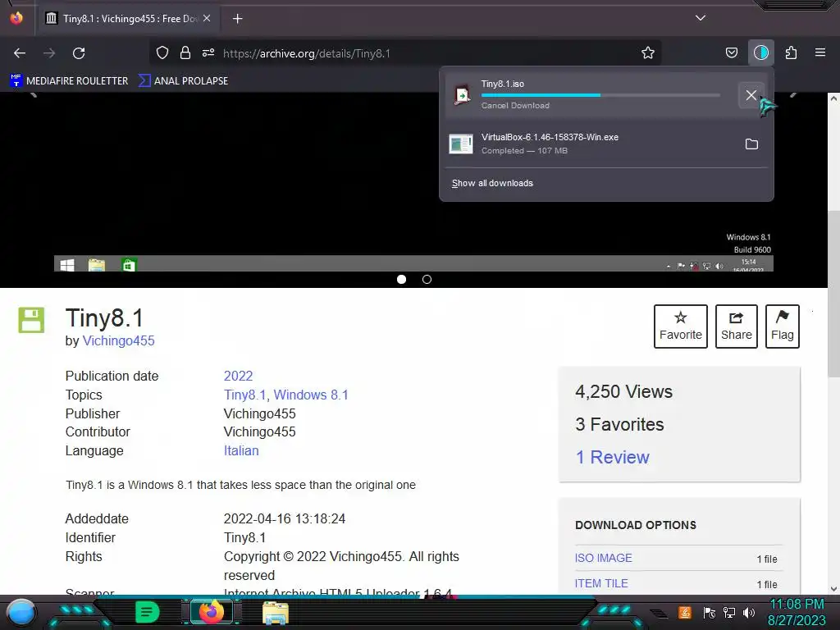Open the Windows 8.1 topic link
The image size is (840, 630).
point(311,395)
